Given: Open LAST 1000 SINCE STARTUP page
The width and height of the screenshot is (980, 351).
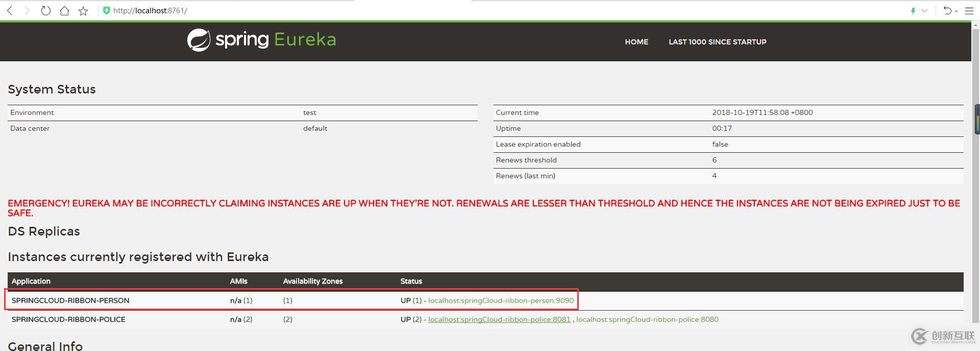Looking at the screenshot, I should (717, 42).
